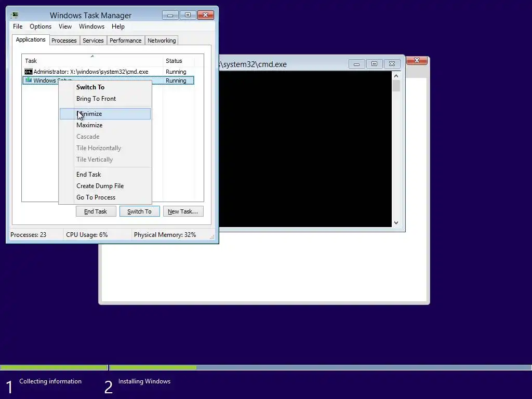
Task: Click the Status column header
Action: pos(179,61)
